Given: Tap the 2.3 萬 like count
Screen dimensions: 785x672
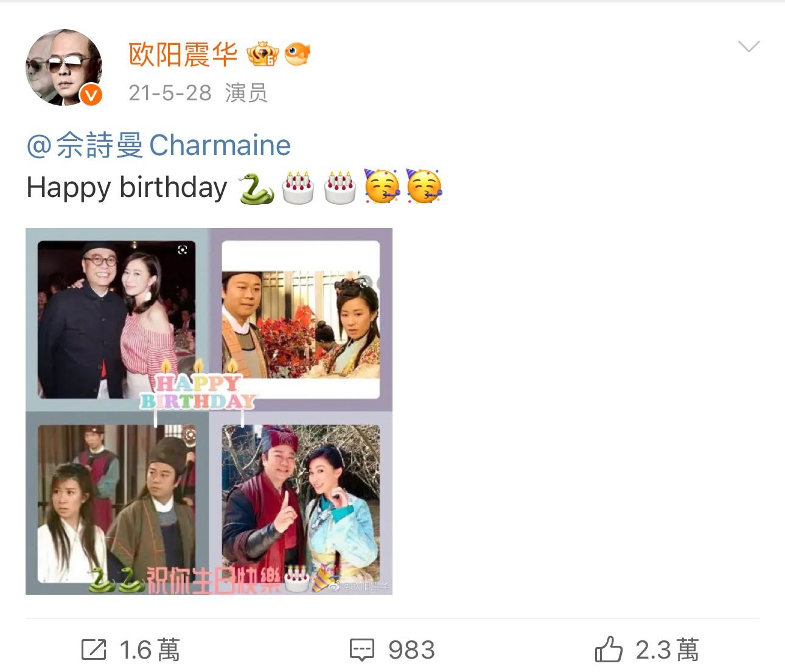Looking at the screenshot, I should [x=668, y=650].
